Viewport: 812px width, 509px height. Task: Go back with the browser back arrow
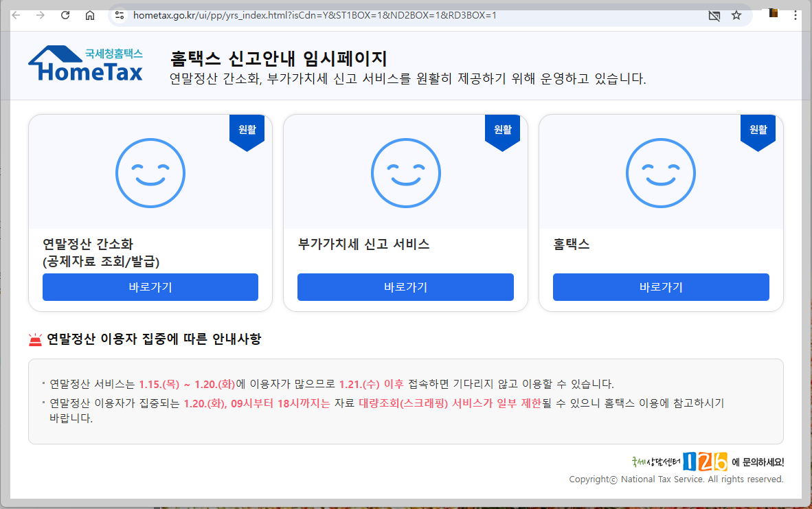(x=16, y=15)
